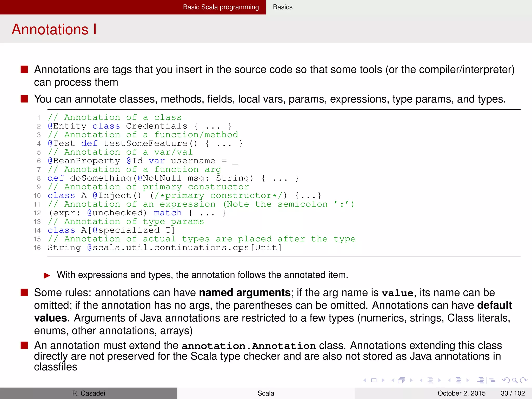The width and height of the screenshot is (532, 399).
Task: Click code line @Test def testSomeFeature()
Action: (145, 143)
